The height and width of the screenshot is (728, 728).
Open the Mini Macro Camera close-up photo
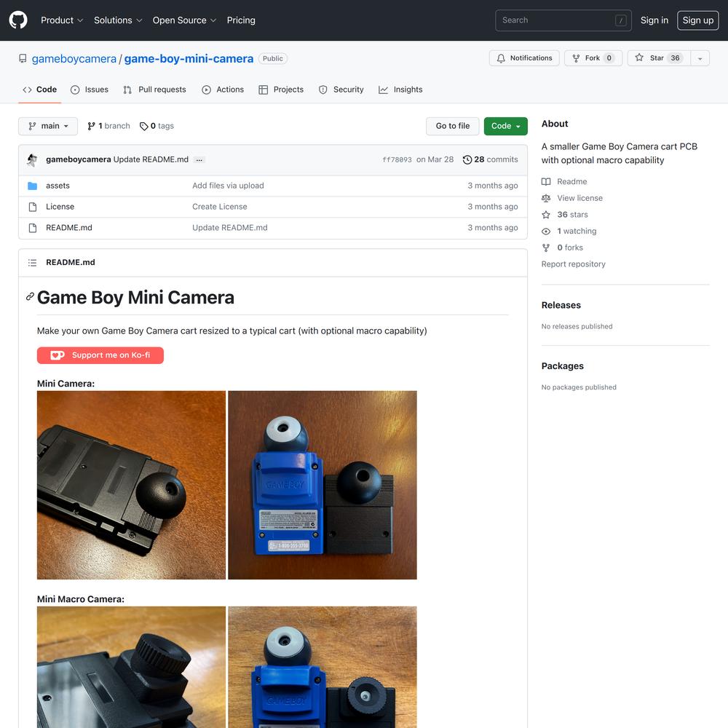[131, 667]
